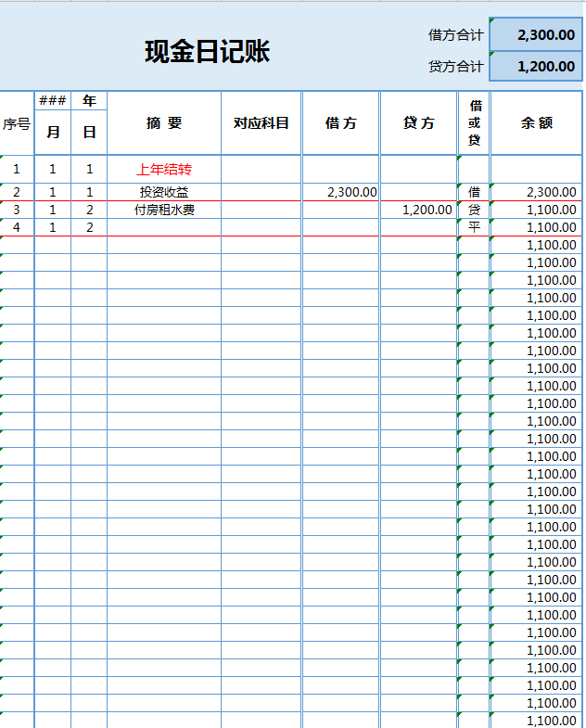586x728 pixels.
Task: Select the 借或贷 column header
Action: pyautogui.click(x=474, y=123)
